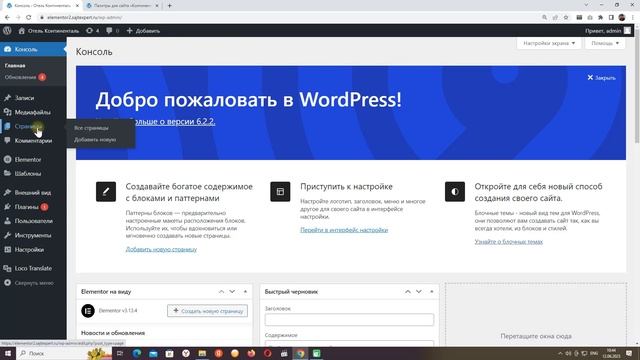Click Узнайте о блочных темах link

(509, 242)
